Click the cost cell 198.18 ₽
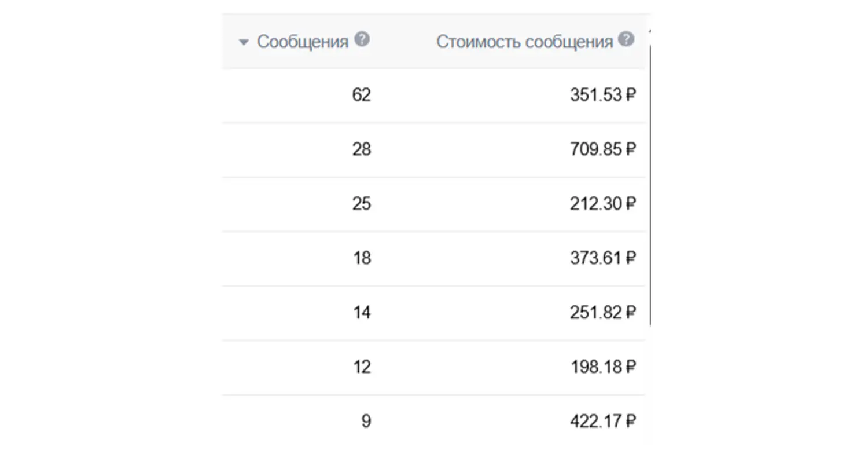This screenshot has height=454, width=868. point(602,367)
